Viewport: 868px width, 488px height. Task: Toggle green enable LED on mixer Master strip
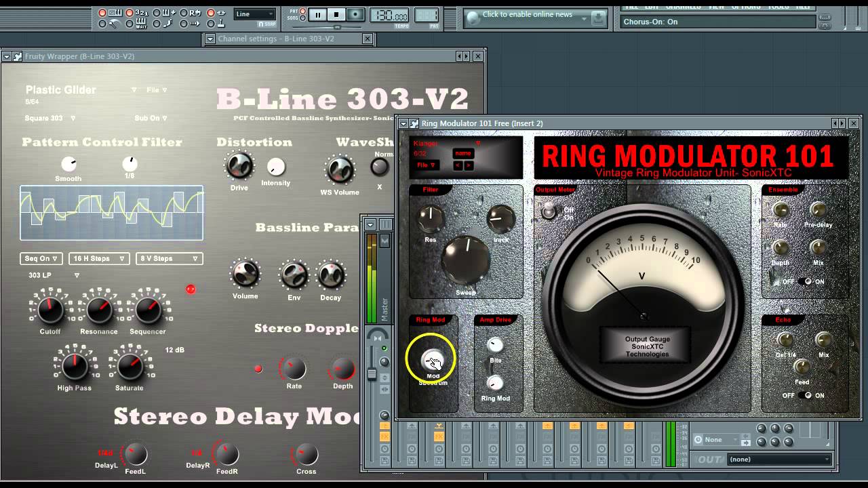[384, 348]
